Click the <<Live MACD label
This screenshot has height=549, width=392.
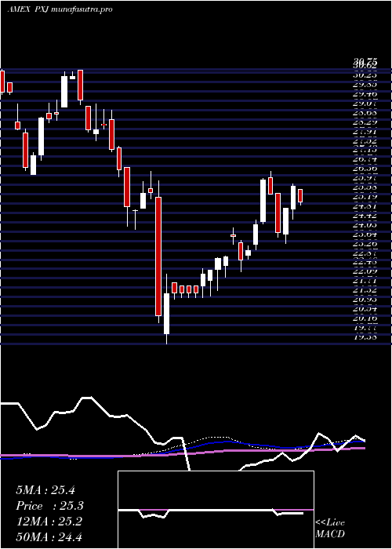click(x=330, y=529)
